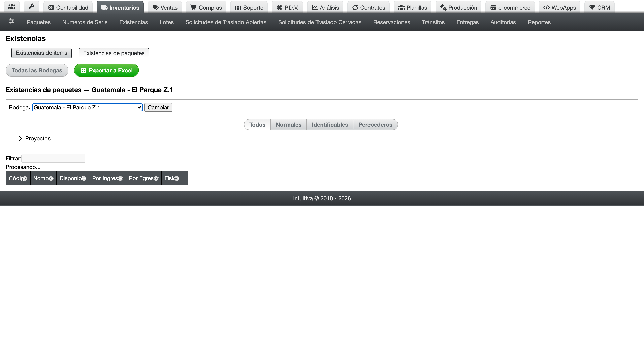The image size is (644, 362).
Task: Sort by Físico column arrows
Action: pos(176,178)
